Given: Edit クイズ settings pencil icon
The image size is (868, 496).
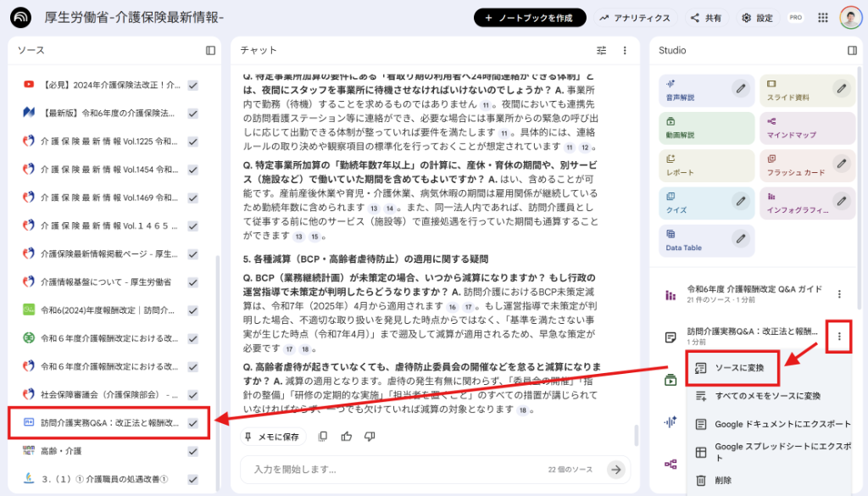Looking at the screenshot, I should coord(741,201).
